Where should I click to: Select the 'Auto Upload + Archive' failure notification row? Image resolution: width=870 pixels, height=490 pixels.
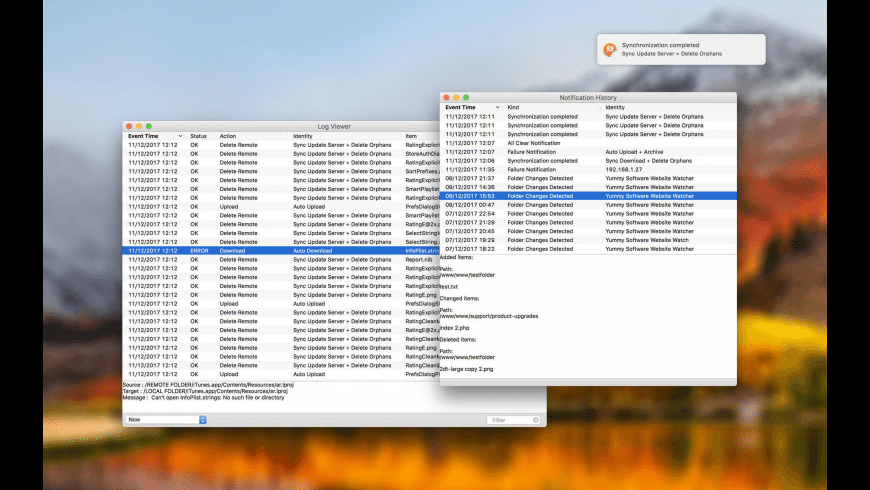588,152
